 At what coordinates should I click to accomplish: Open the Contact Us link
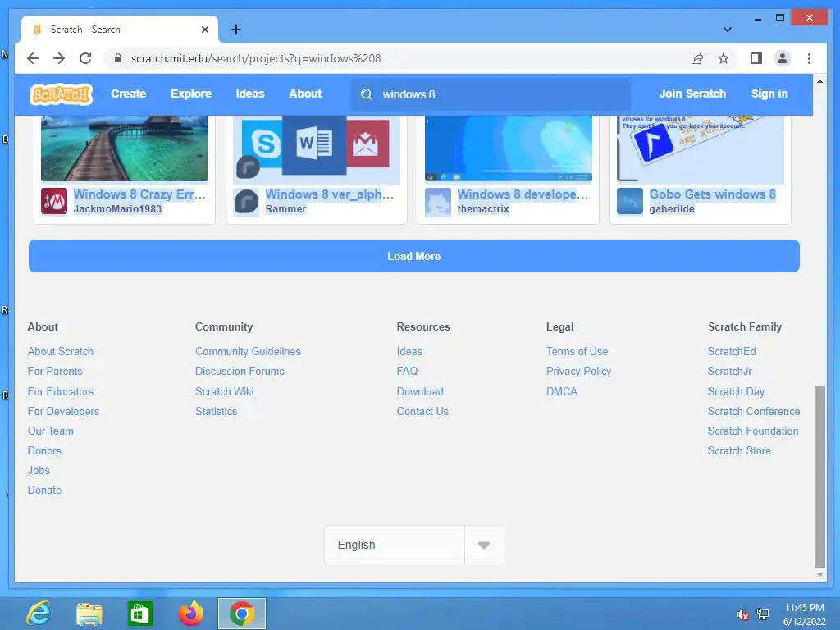tap(422, 412)
